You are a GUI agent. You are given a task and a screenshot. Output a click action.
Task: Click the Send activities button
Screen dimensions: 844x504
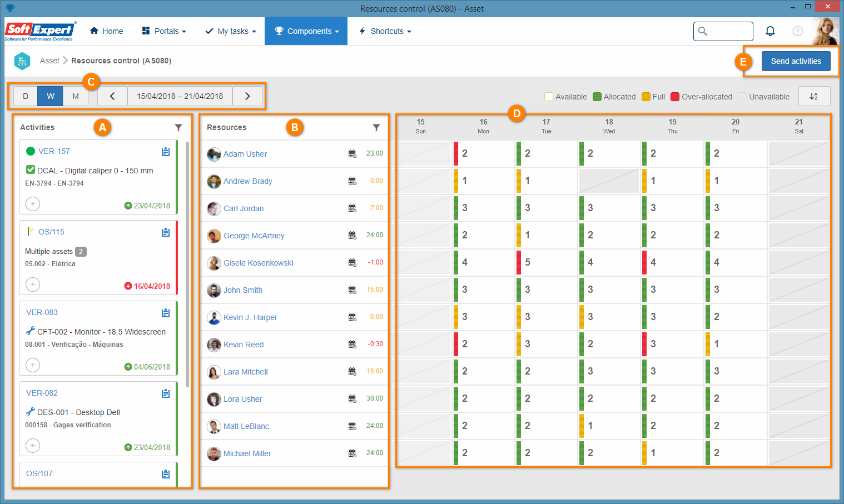pos(796,61)
